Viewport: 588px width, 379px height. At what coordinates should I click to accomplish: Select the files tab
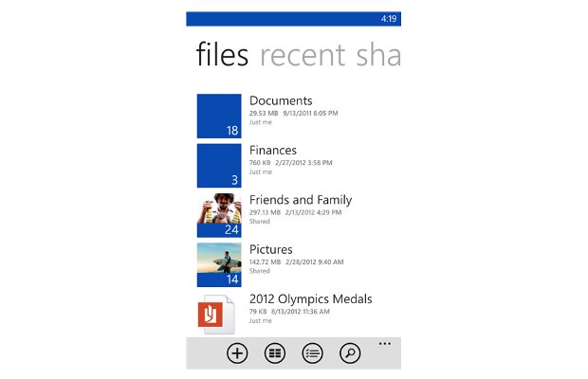click(222, 55)
